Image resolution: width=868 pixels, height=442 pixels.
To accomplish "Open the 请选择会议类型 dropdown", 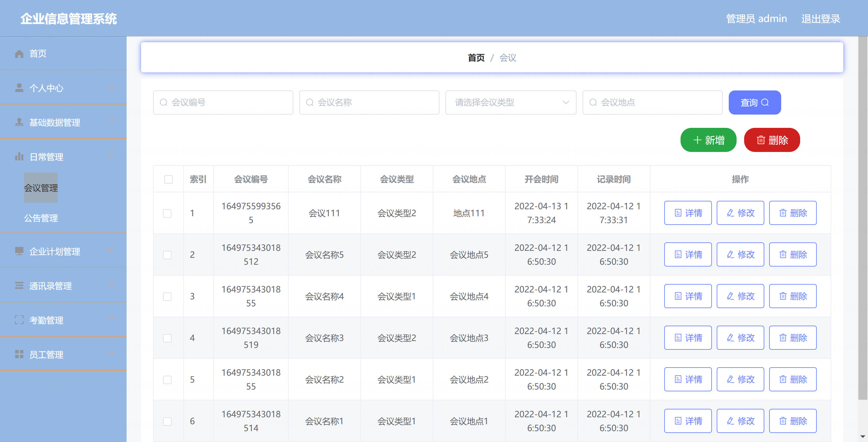I will 511,103.
